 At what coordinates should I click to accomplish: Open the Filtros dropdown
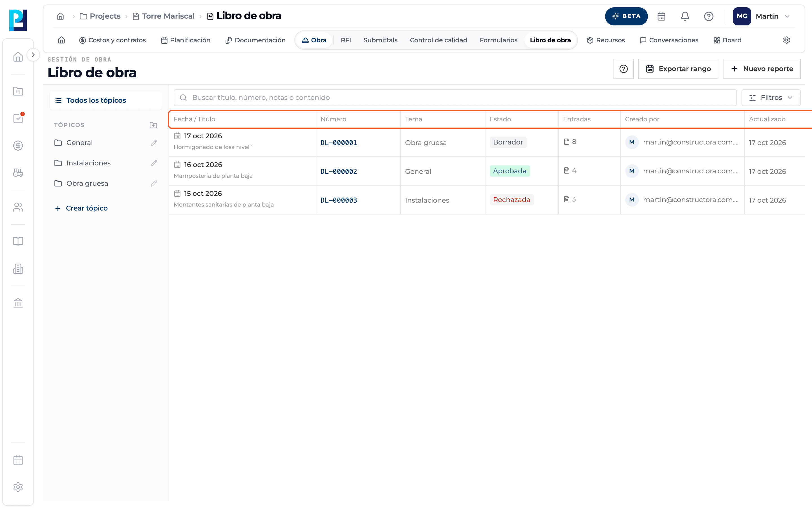(771, 98)
